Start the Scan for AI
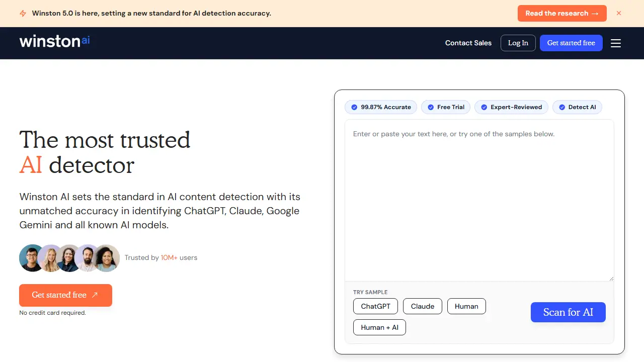The width and height of the screenshot is (644, 362). point(568,312)
